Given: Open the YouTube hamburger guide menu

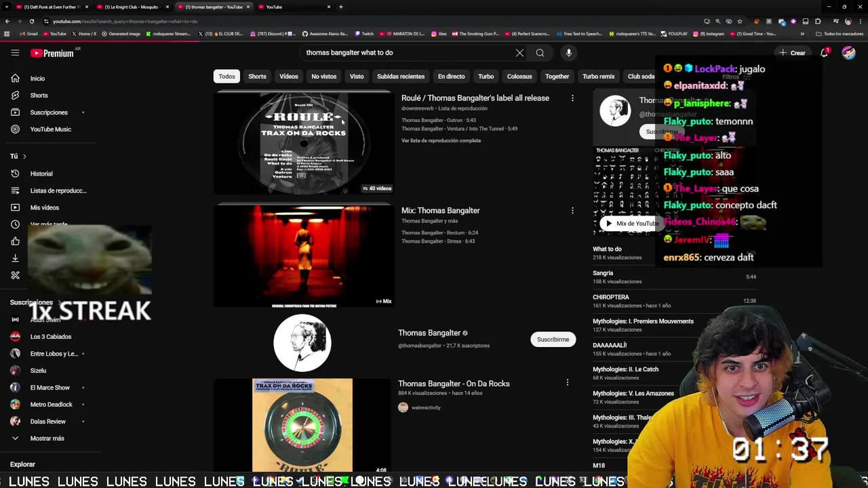Looking at the screenshot, I should [15, 53].
